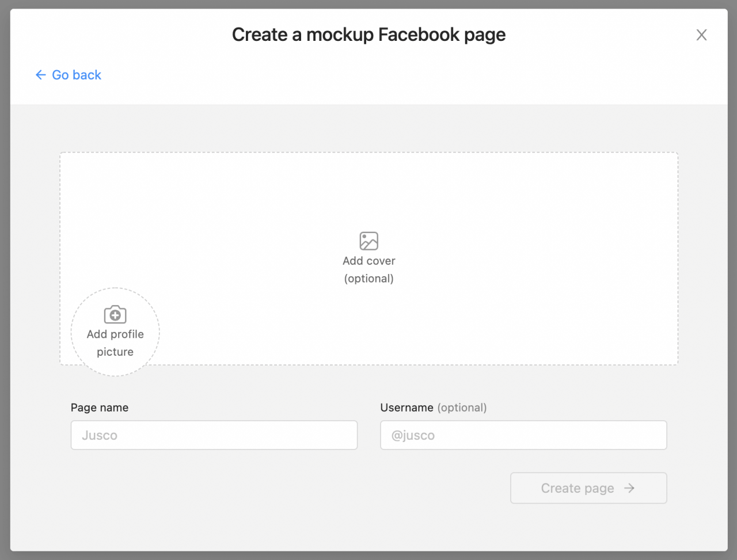Click the X icon at the top right
Viewport: 737px width, 560px height.
coord(701,35)
